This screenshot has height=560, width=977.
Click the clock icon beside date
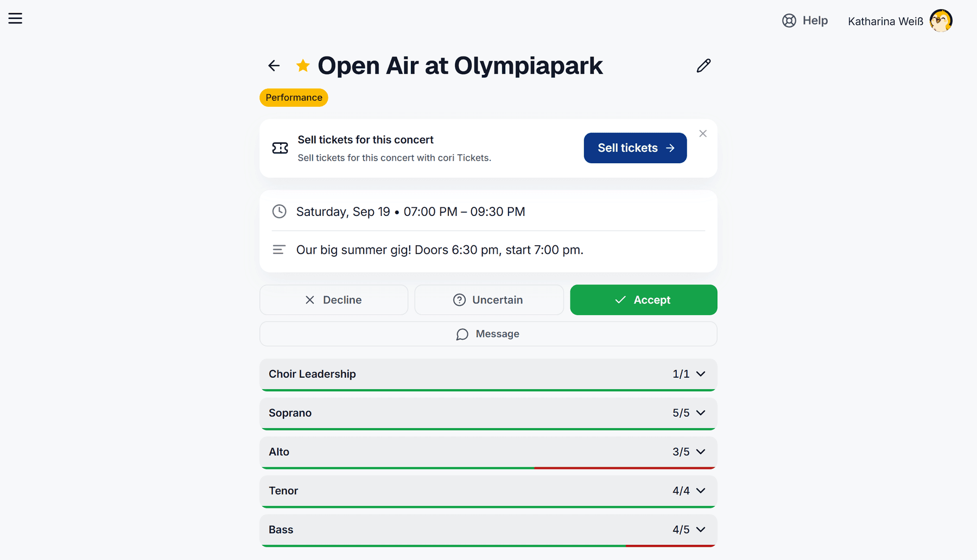(x=279, y=211)
